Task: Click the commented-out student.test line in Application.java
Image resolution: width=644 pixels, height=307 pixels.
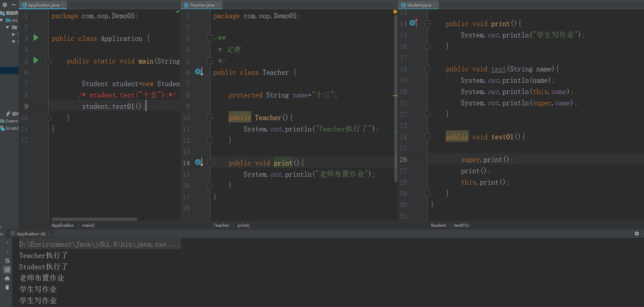Action: 127,95
